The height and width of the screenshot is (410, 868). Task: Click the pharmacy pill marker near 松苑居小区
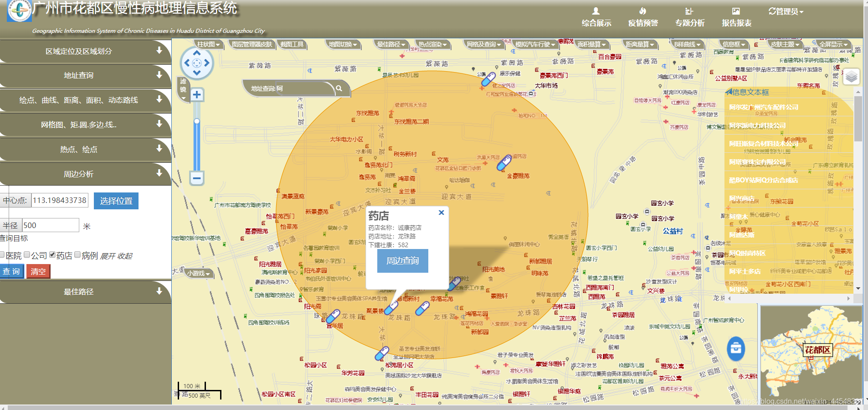(x=382, y=353)
